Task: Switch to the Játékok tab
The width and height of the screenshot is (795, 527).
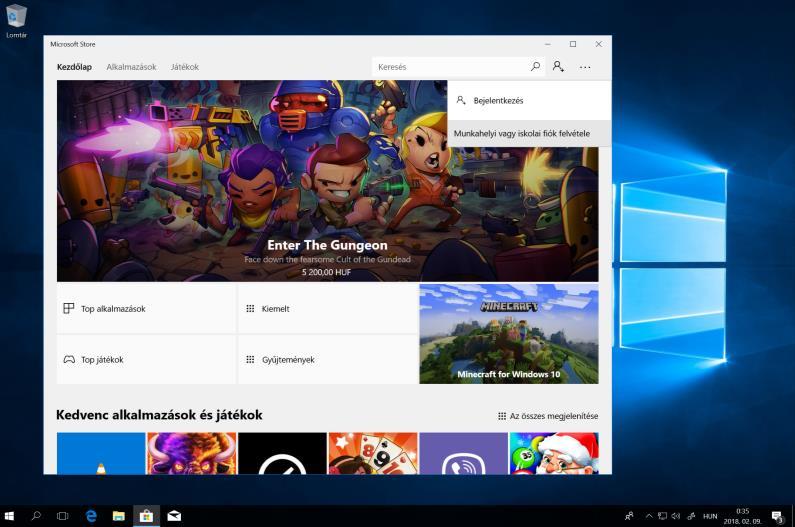Action: point(185,67)
